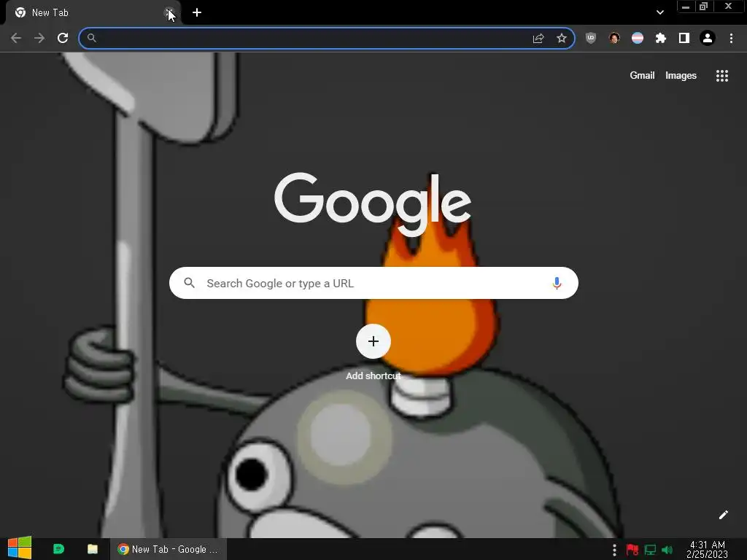
Task: Click the red flag tray icon
Action: [x=632, y=550]
